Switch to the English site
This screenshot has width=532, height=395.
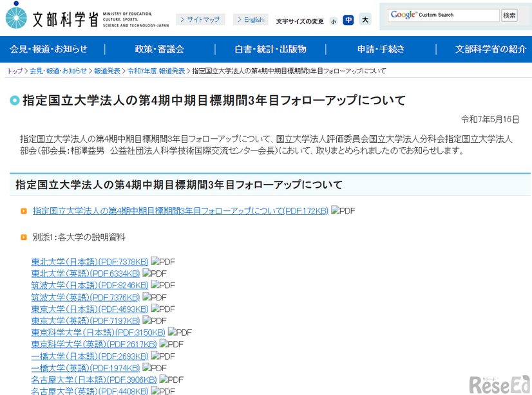click(251, 20)
